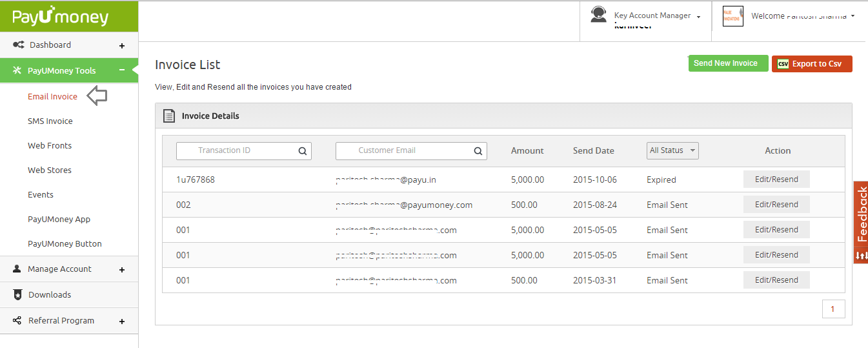This screenshot has width=868, height=348.
Task: Click transaction ID 1u767868
Action: click(x=196, y=179)
